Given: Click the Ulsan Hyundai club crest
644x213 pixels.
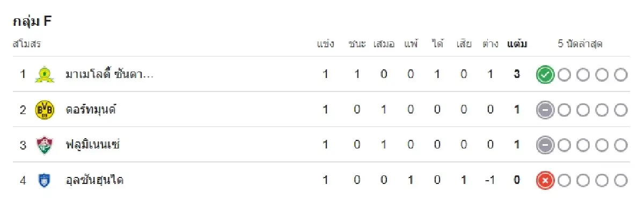Looking at the screenshot, I should click(x=45, y=181).
